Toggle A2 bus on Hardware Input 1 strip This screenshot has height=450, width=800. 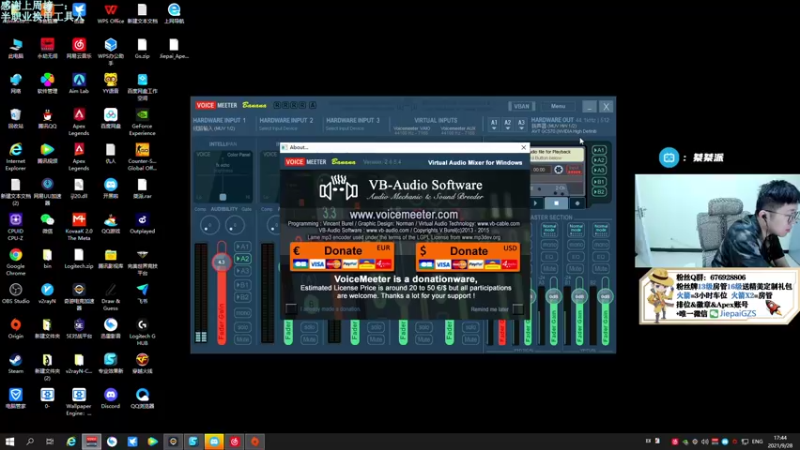[x=242, y=259]
